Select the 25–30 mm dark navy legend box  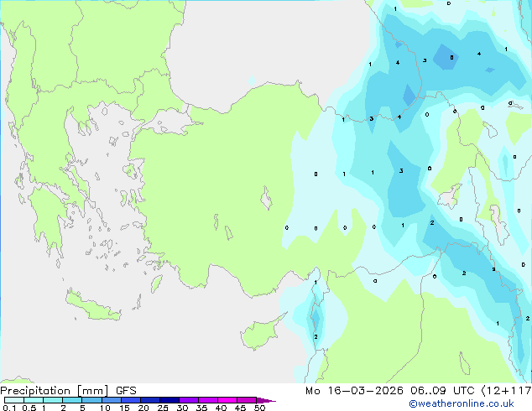coord(170,400)
